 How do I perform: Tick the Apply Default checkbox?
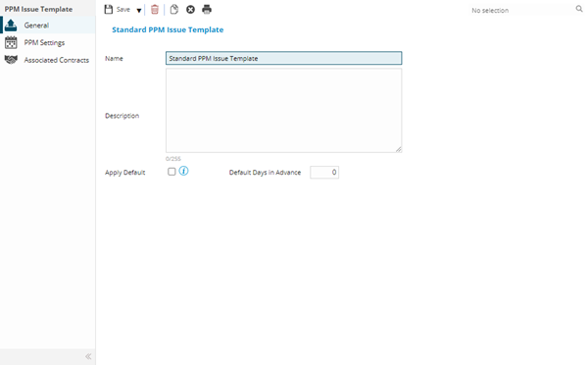(171, 172)
